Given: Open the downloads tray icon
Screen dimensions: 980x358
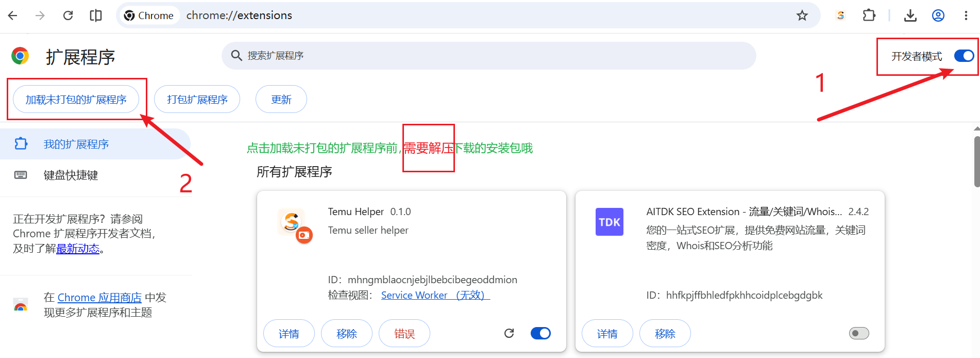Looking at the screenshot, I should pos(910,15).
